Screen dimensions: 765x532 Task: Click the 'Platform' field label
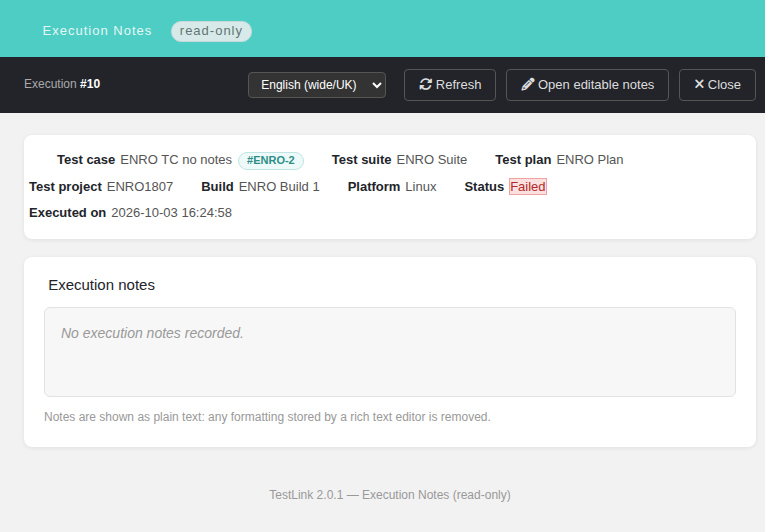point(374,186)
